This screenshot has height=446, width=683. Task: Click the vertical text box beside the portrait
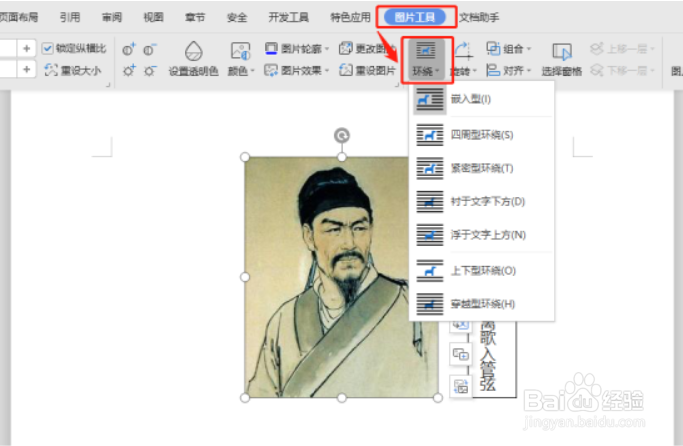[491, 359]
